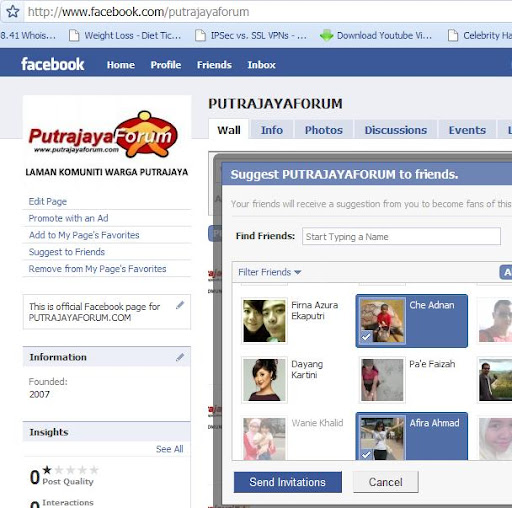Open the Inbox menu item
The width and height of the screenshot is (512, 508).
pyautogui.click(x=261, y=65)
